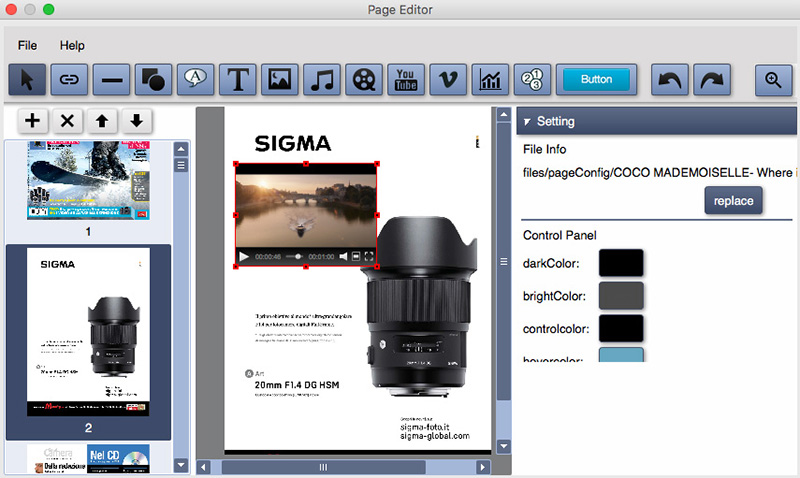Collapse the Setting panel
This screenshot has width=800, height=478.
click(527, 121)
